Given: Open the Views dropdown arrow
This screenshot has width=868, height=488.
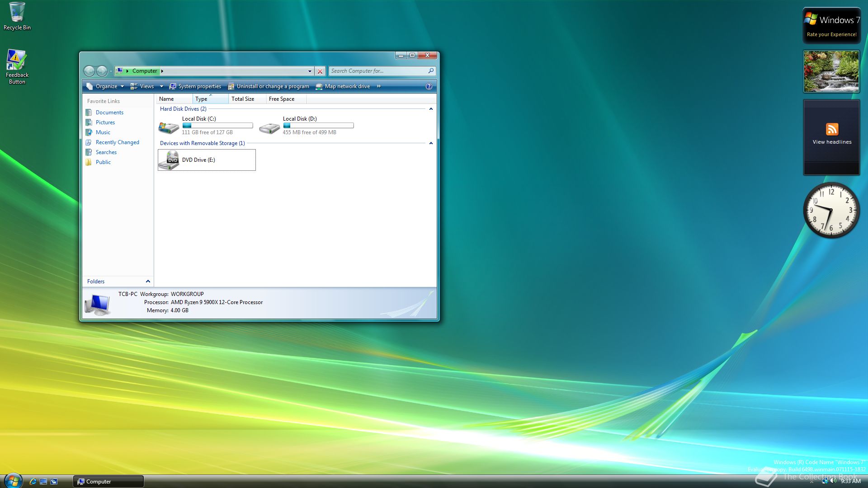Looking at the screenshot, I should (x=161, y=86).
